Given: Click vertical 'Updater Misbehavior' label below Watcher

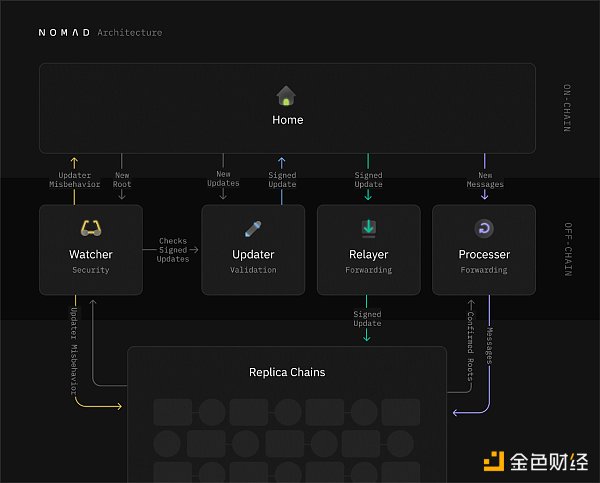Looking at the screenshot, I should (74, 351).
